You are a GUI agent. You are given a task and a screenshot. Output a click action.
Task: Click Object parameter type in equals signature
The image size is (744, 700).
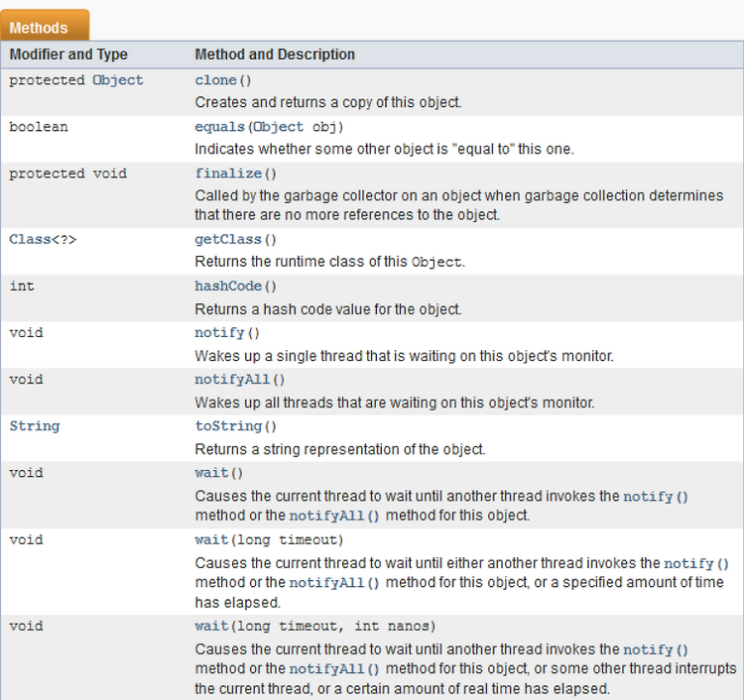pyautogui.click(x=278, y=127)
